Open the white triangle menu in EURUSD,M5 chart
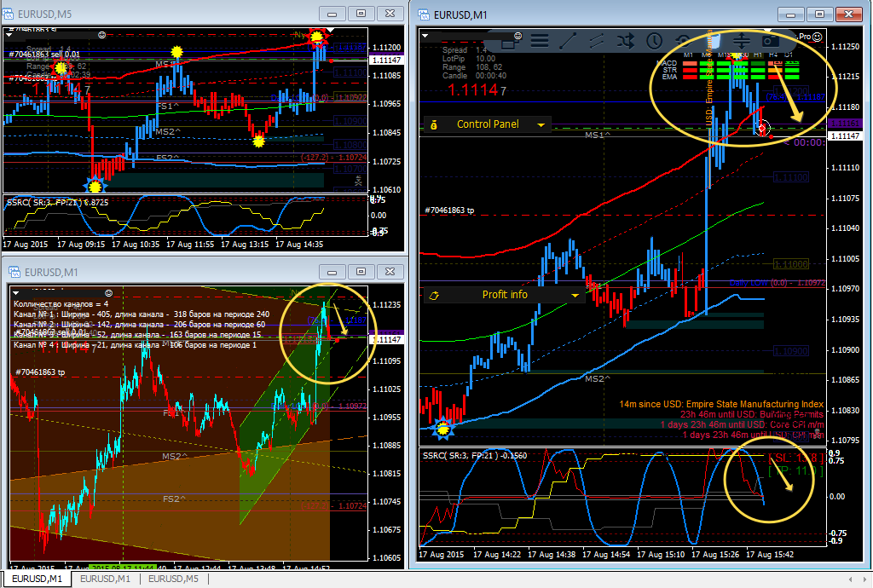This screenshot has width=873, height=588. pos(9,35)
